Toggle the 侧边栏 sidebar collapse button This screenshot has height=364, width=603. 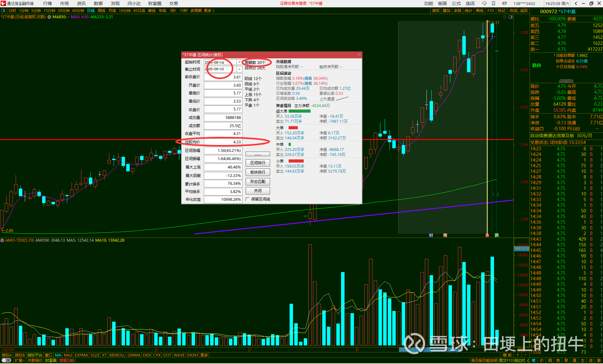(x=521, y=361)
